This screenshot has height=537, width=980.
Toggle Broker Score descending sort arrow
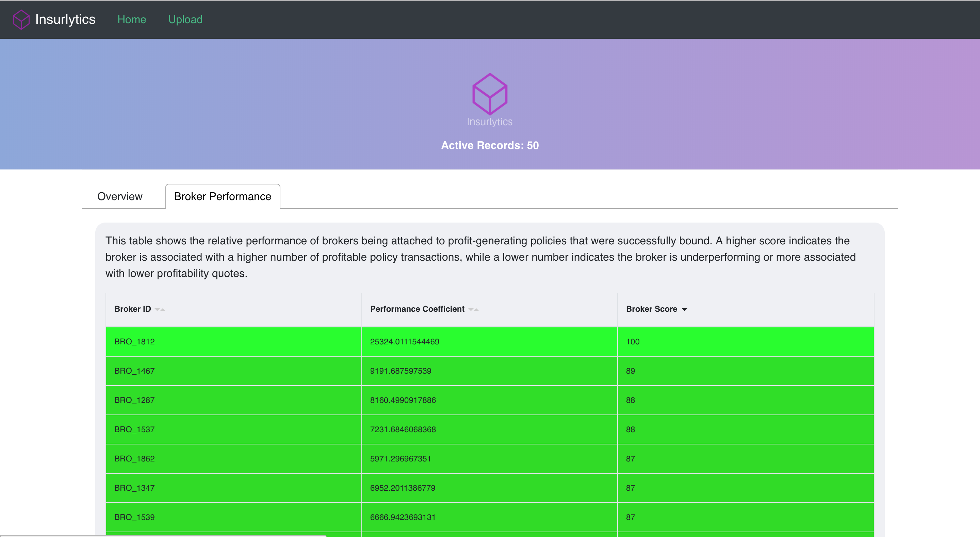pyautogui.click(x=684, y=309)
